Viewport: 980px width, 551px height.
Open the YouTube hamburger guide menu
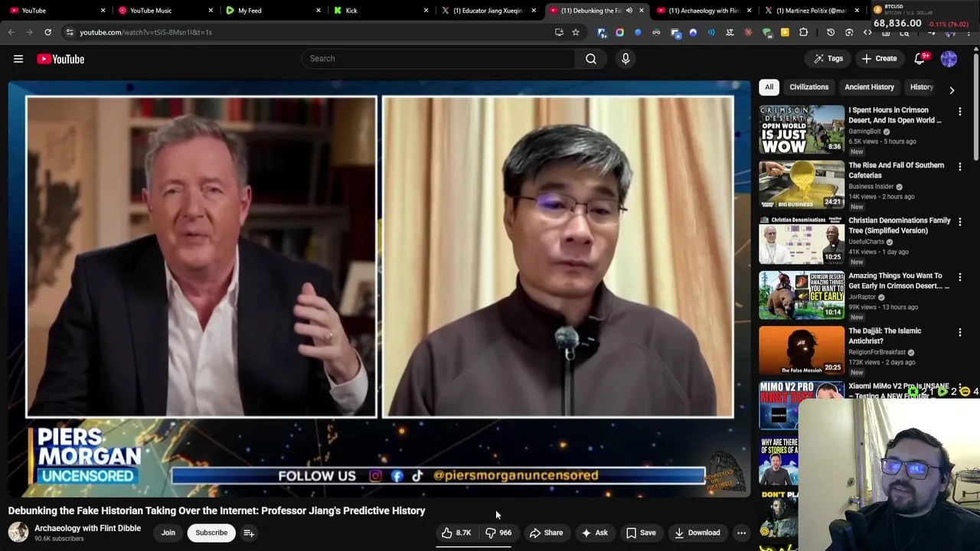point(18,59)
